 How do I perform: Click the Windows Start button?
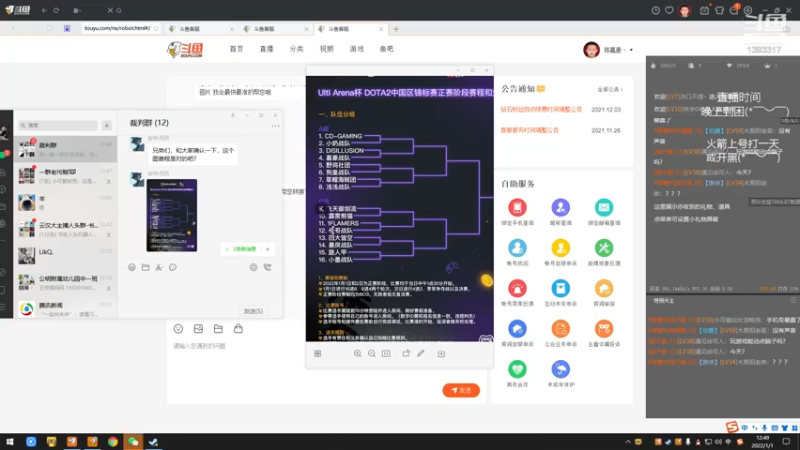[x=10, y=441]
